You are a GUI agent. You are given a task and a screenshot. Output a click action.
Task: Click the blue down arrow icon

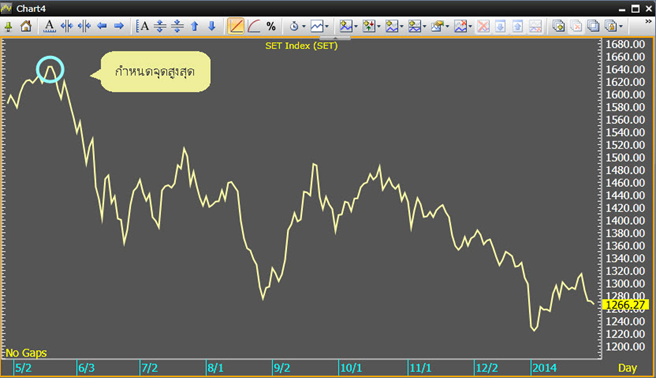[212, 26]
